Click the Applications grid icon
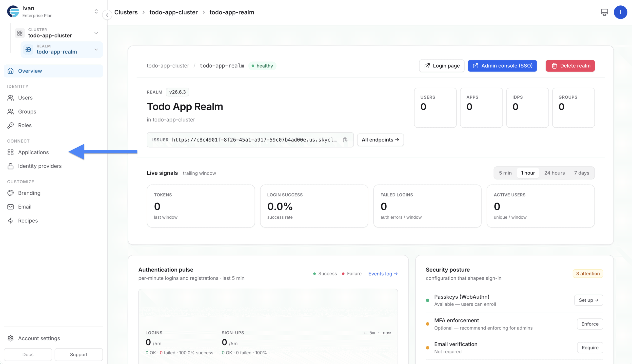632x364 pixels. [11, 152]
